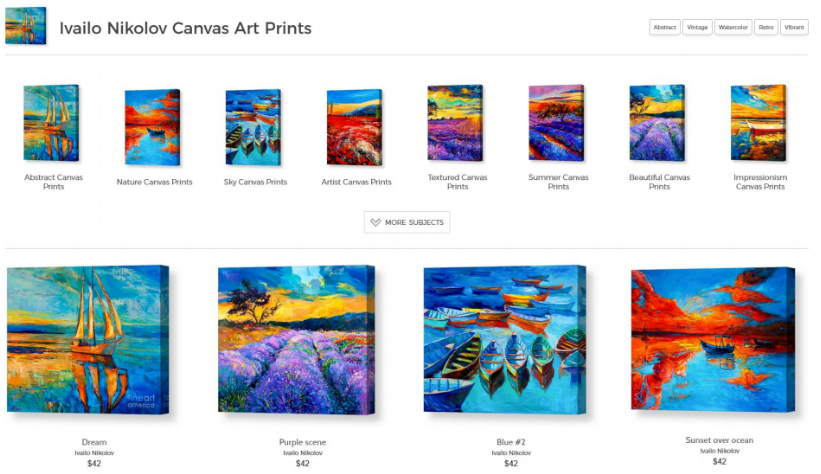The height and width of the screenshot is (474, 821).
Task: Open the Summer Canvas Prints link
Action: (558, 182)
